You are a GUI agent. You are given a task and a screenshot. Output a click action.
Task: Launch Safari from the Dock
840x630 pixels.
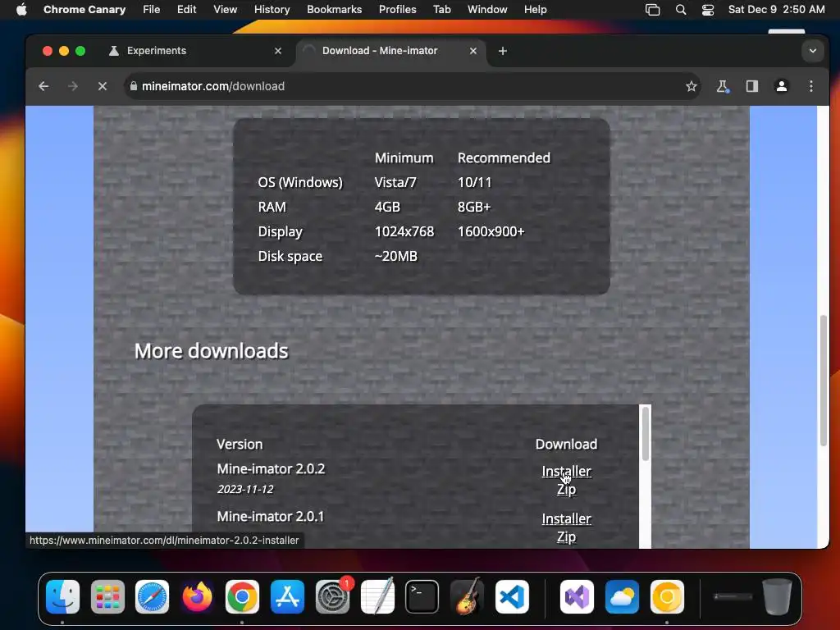152,597
